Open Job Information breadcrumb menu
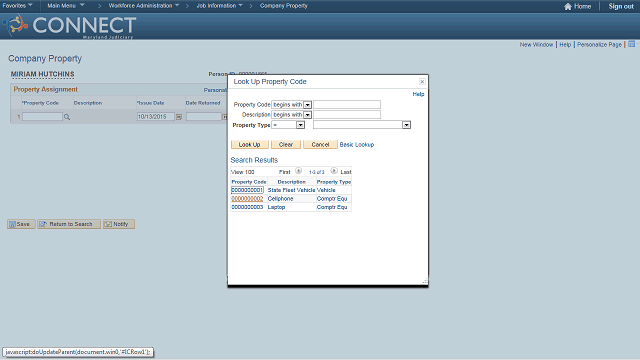This screenshot has height=360, width=640. [219, 6]
